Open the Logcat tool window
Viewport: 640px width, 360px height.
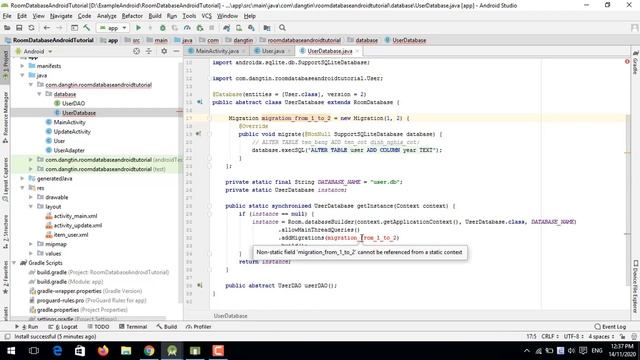tap(63, 327)
